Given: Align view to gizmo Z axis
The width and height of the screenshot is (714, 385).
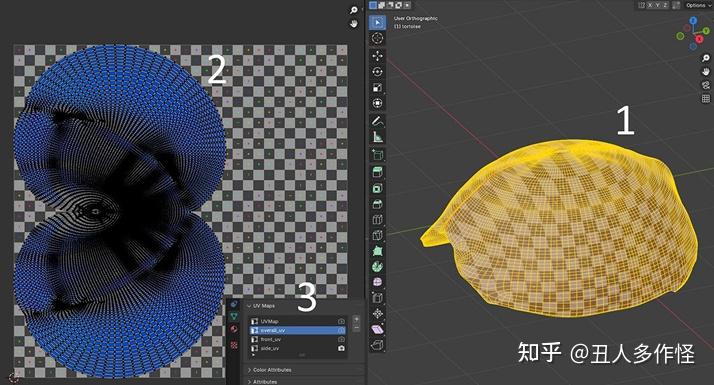Looking at the screenshot, I should 693,21.
